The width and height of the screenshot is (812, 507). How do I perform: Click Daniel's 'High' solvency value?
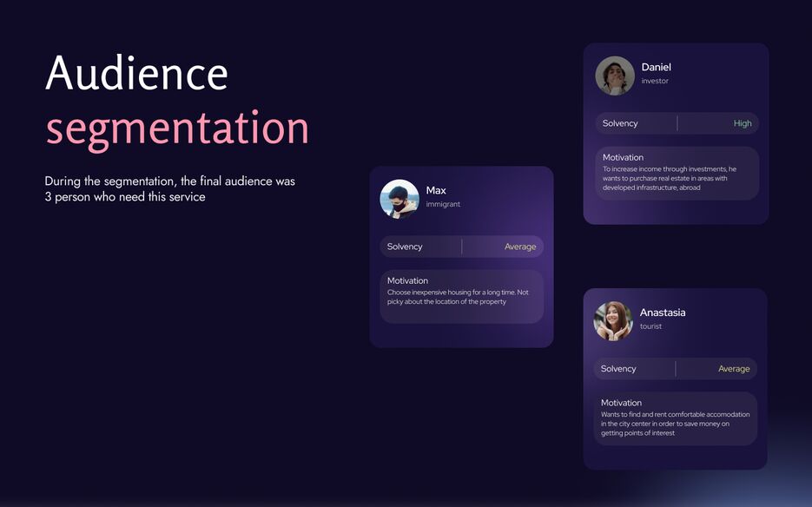[742, 123]
